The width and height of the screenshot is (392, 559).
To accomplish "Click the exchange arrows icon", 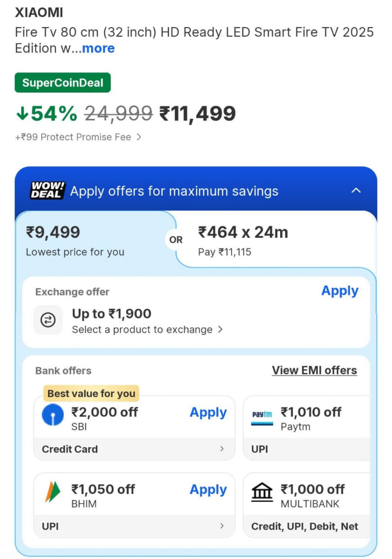I will (x=48, y=320).
